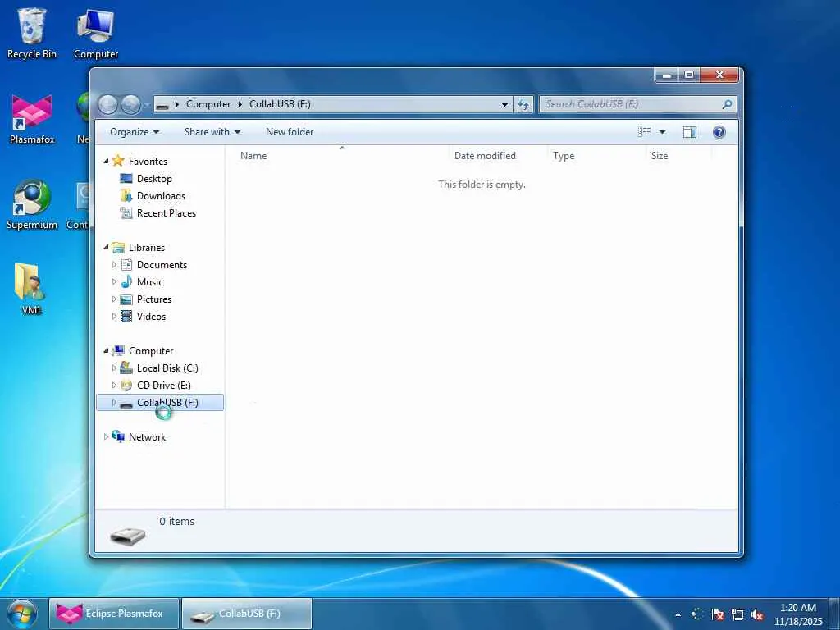
Task: Select Downloads in Favorites
Action: 161,195
